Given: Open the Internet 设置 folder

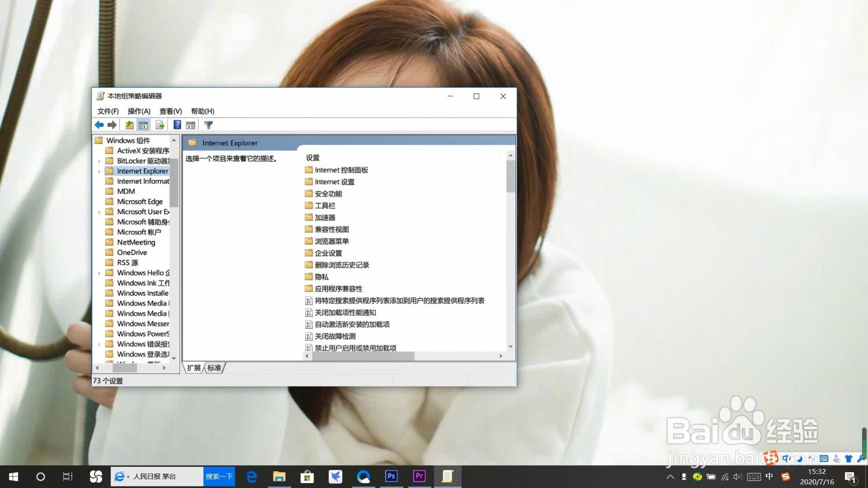Looking at the screenshot, I should point(329,182).
